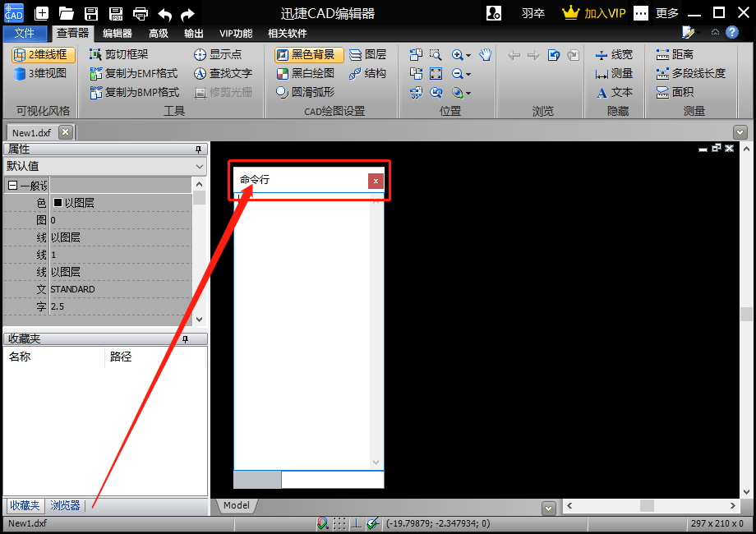Copy drawing using 复制为EMF格式
Image resolution: width=756 pixels, height=534 pixels.
coord(134,73)
